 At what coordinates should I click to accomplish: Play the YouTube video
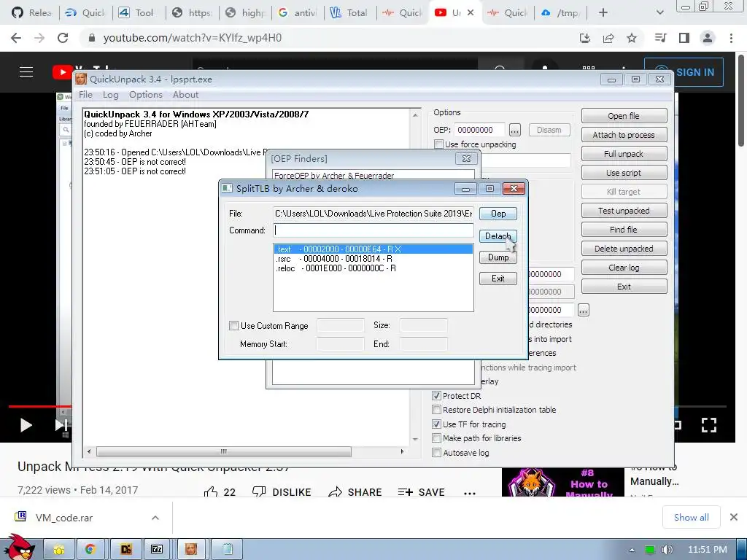[26, 425]
